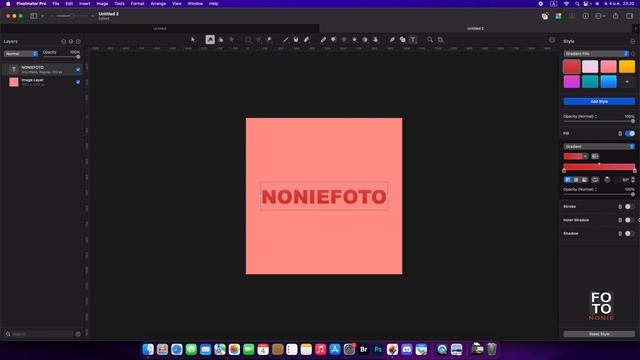This screenshot has height=360, width=640.
Task: Open the Insert menu
Action: pos(84,4)
